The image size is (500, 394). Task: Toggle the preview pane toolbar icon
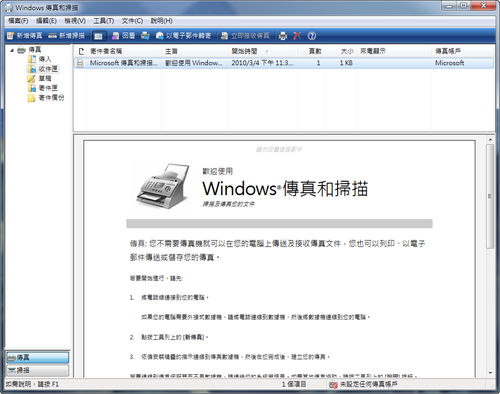coord(98,36)
